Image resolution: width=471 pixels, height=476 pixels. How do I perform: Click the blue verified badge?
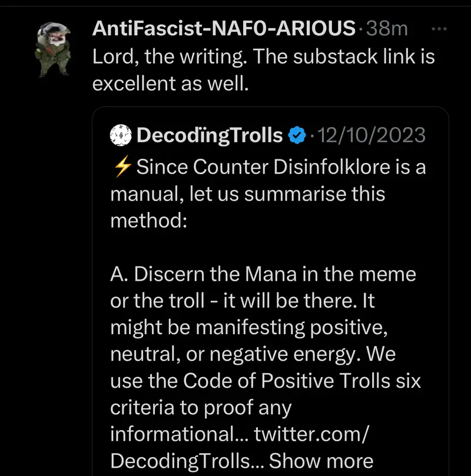tap(297, 136)
